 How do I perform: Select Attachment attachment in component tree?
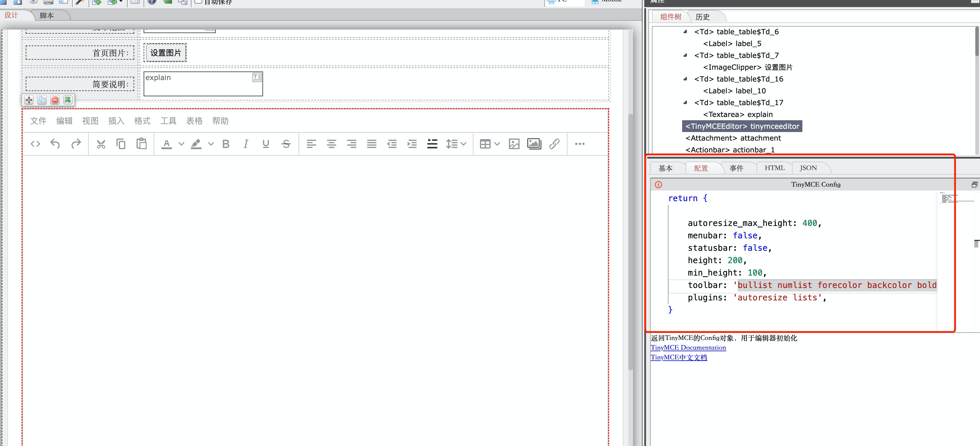(733, 138)
